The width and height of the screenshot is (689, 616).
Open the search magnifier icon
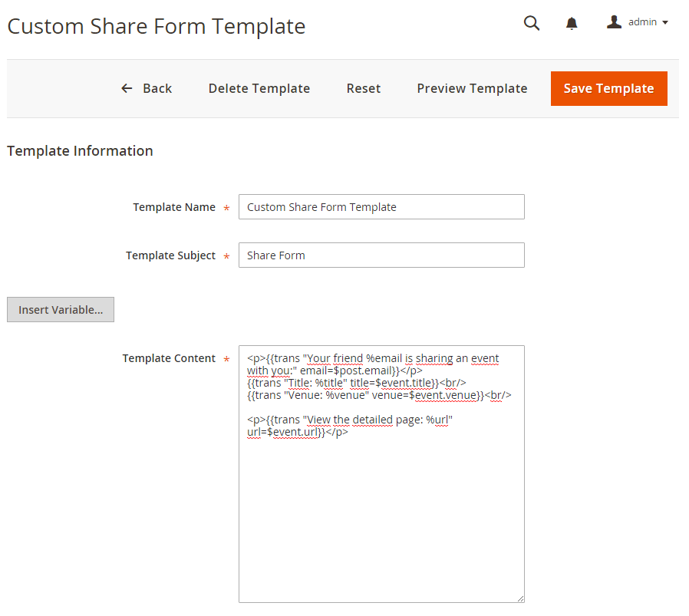[x=532, y=23]
